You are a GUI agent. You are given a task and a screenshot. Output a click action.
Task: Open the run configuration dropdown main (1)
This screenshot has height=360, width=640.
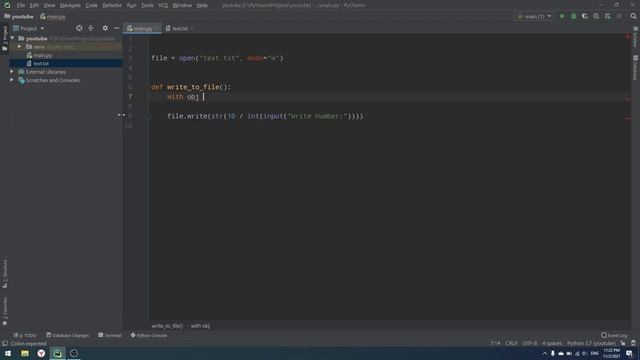click(534, 16)
